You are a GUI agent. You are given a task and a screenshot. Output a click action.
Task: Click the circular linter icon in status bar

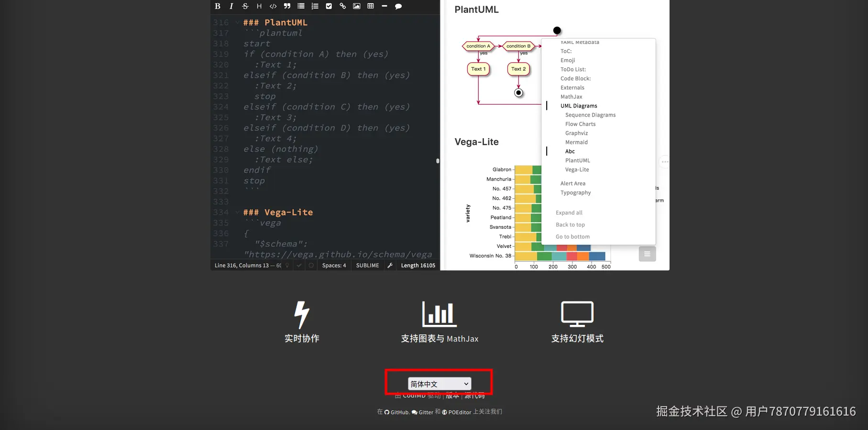(311, 265)
